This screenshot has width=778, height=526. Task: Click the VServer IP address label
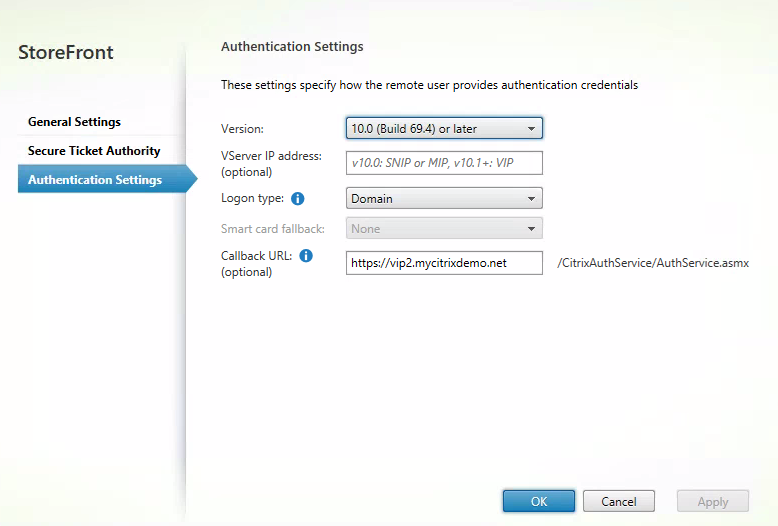[271, 156]
